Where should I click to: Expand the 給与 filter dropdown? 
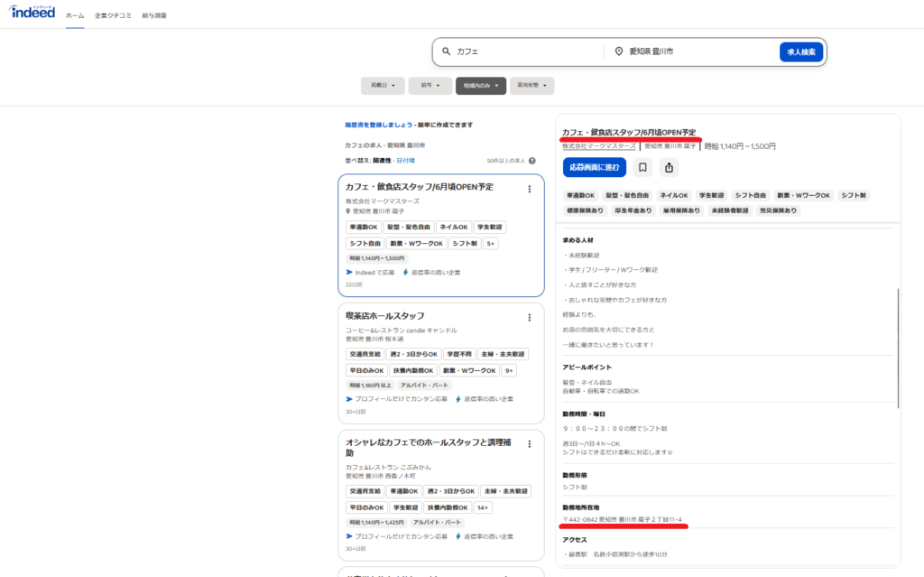pos(430,86)
